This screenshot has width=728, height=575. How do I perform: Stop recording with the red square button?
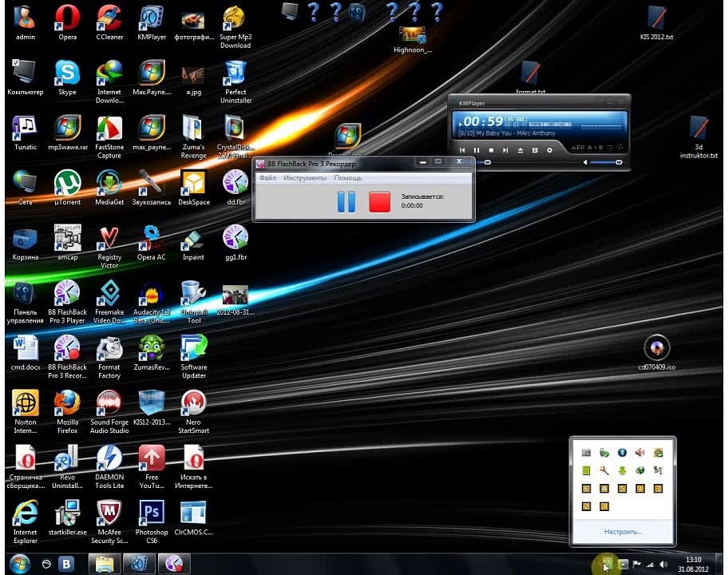point(379,201)
